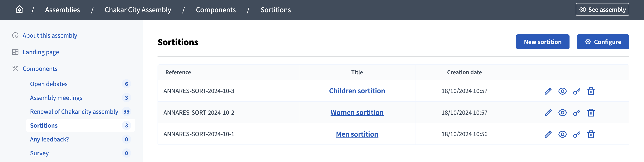Click the home icon in breadcrumb
The height and width of the screenshot is (162, 644).
pos(19,9)
